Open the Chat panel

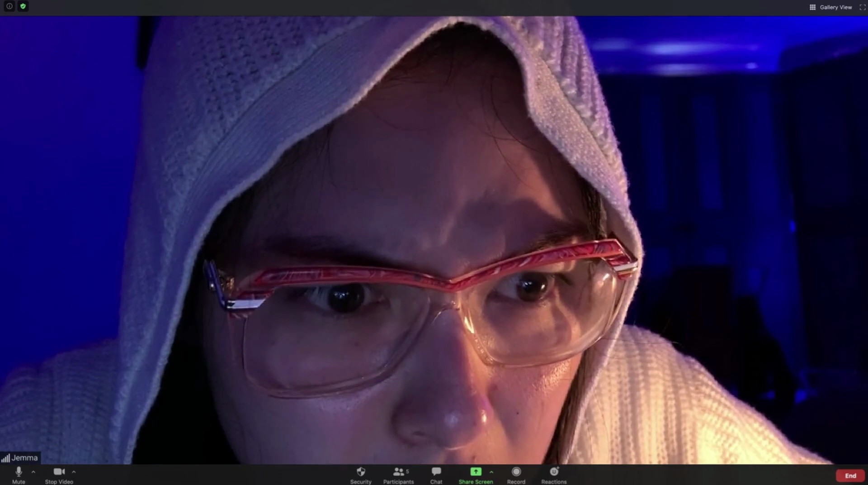436,475
